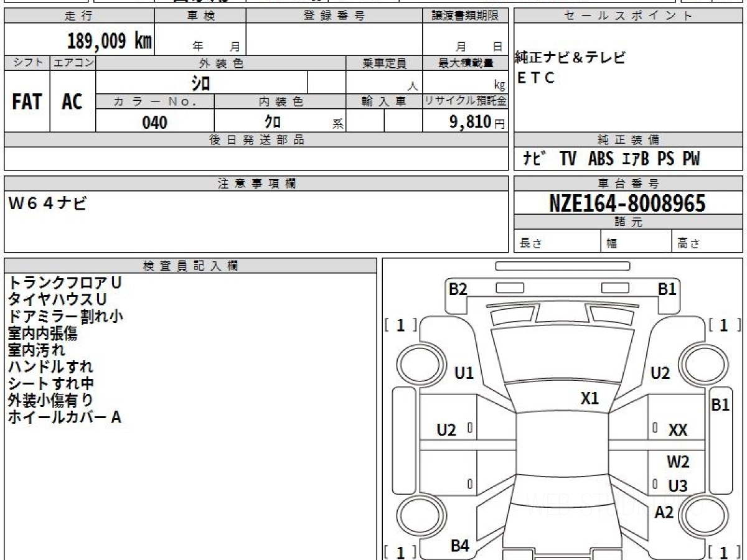Click the 乗車定員 header cell
The image size is (747, 560).
point(384,63)
